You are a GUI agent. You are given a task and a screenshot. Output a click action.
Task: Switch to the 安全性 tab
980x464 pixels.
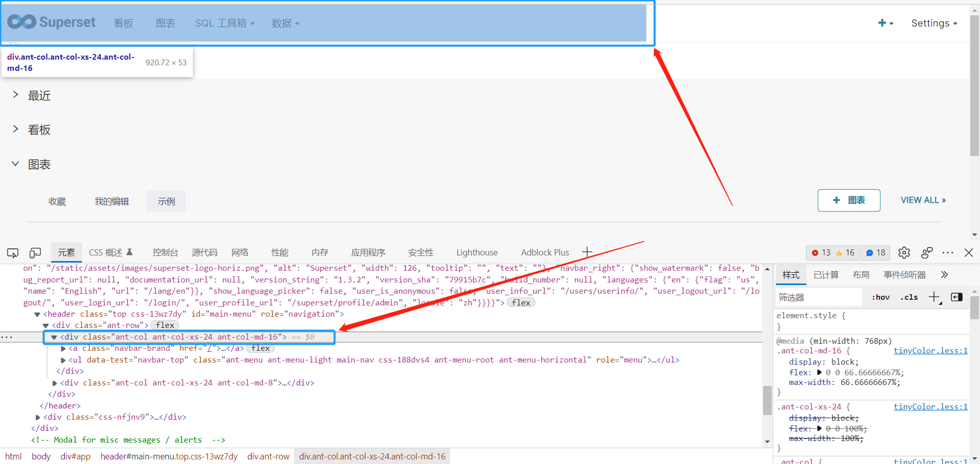click(x=421, y=252)
